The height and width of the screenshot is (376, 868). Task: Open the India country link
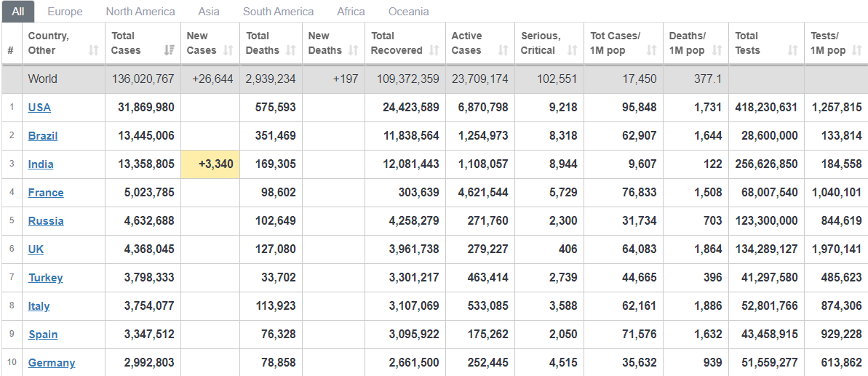click(41, 164)
